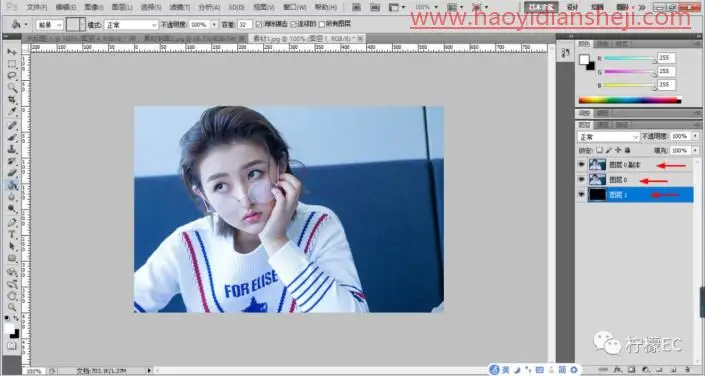This screenshot has width=705, height=376.
Task: Select the Blur tool
Action: 12,197
